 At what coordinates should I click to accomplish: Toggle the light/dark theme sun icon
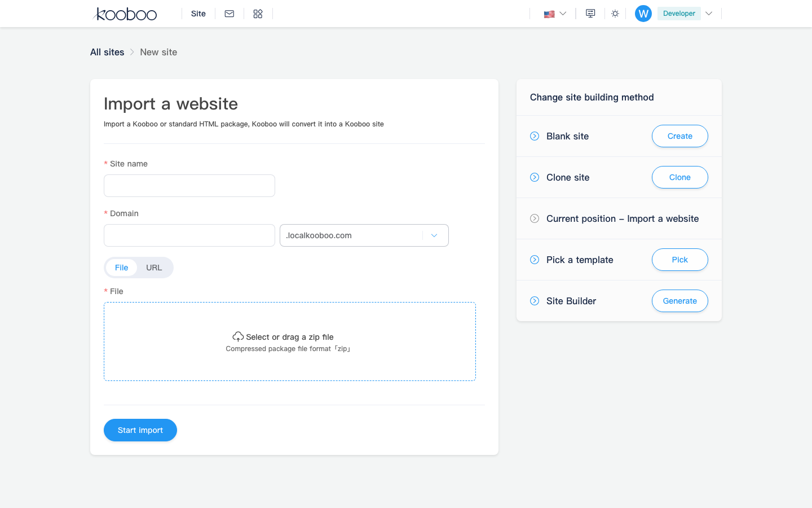[615, 14]
